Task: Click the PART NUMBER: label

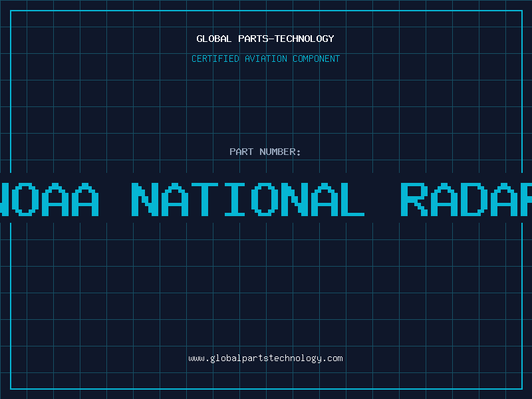Action: [265, 152]
